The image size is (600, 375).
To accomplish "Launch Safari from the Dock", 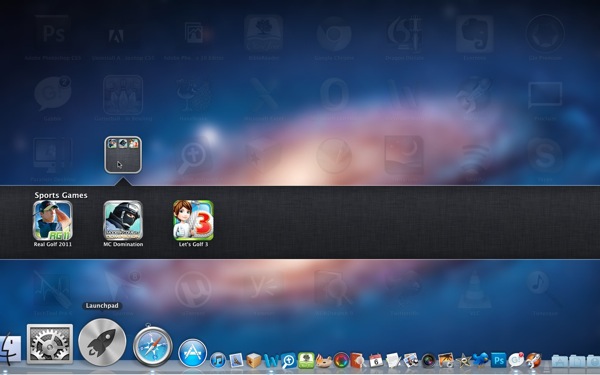I will click(153, 346).
